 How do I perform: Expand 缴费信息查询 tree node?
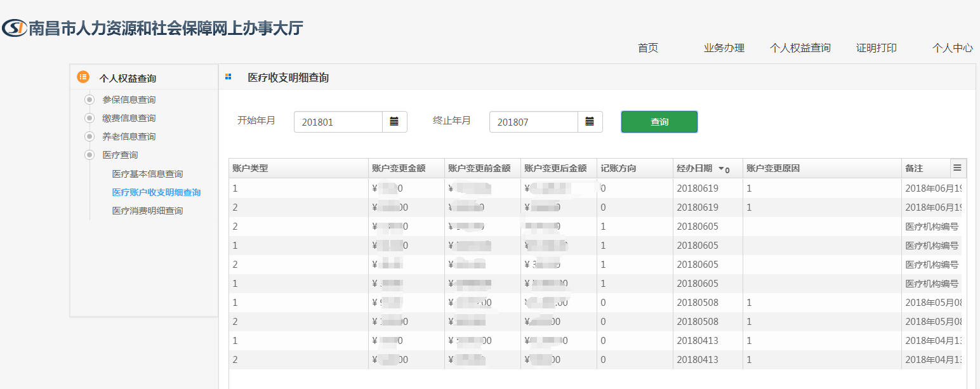click(x=89, y=118)
